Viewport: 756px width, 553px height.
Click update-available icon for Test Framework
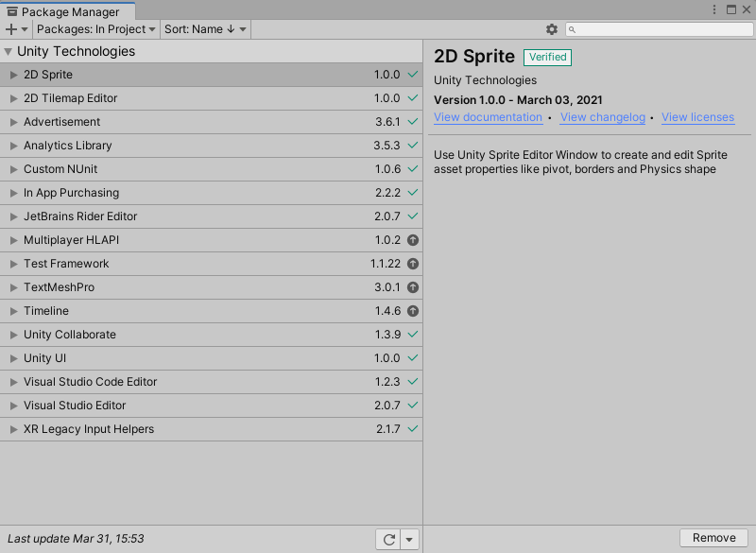(413, 264)
